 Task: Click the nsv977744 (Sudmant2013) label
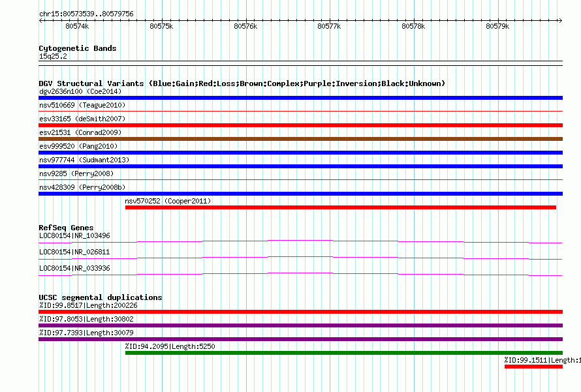tap(84, 160)
